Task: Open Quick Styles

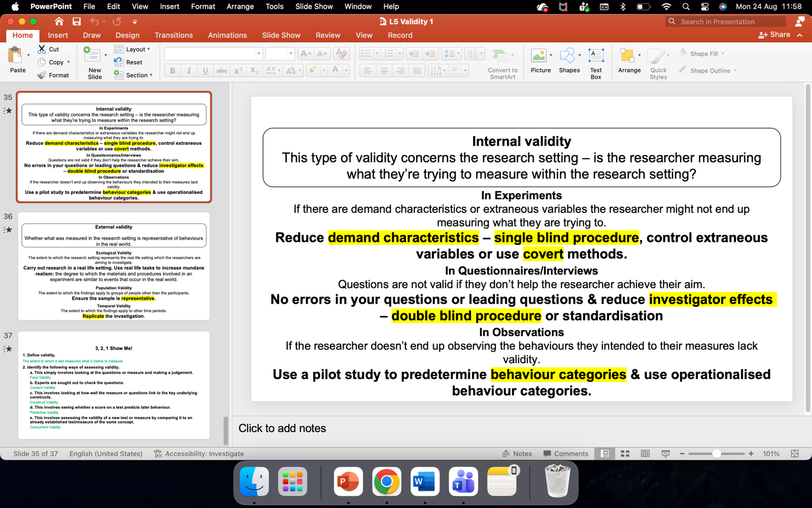Action: click(658, 63)
